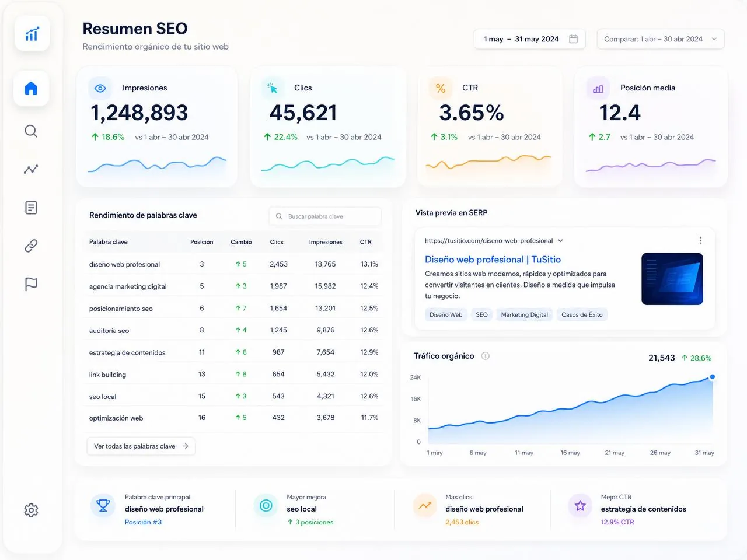Sort table by CTR column header
This screenshot has height=560, width=747.
(365, 242)
